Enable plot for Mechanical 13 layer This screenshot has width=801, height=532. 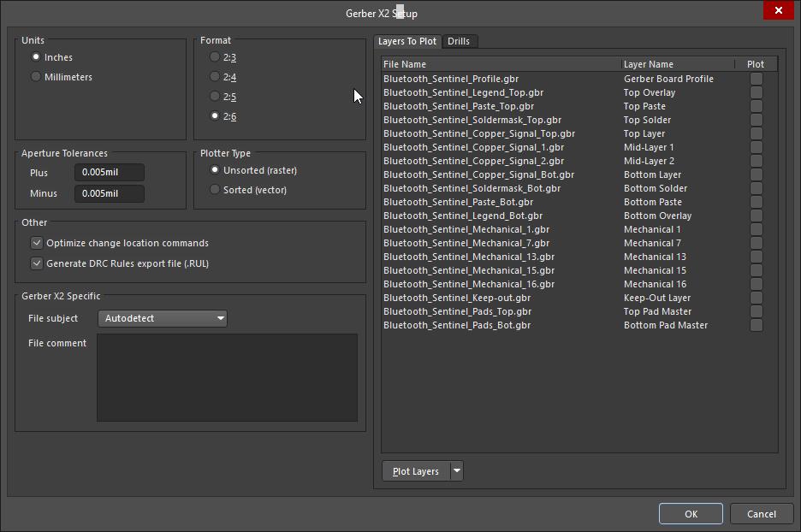[756, 257]
